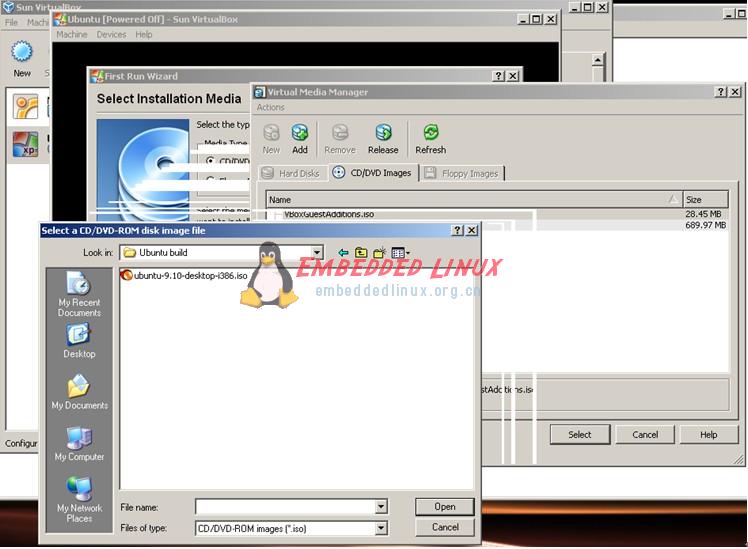Click help question mark of Virtual Media Manager

721,92
